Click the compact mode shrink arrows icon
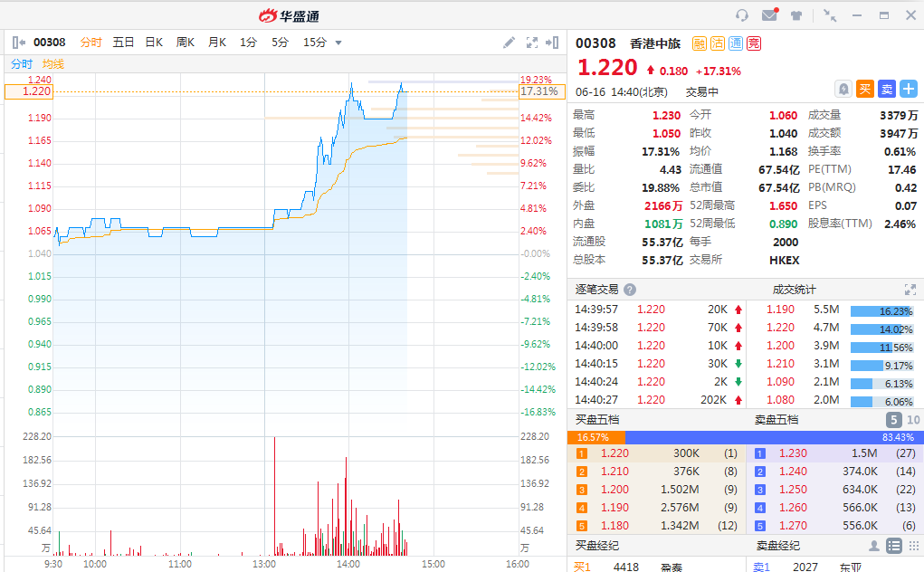The height and width of the screenshot is (572, 924). click(x=830, y=16)
